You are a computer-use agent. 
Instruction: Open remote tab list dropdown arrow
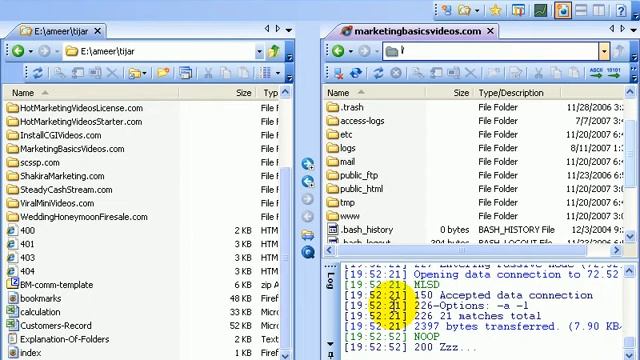point(633,30)
